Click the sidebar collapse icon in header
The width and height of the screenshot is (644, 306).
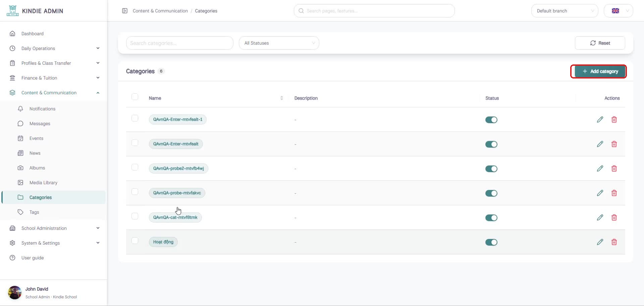(125, 11)
